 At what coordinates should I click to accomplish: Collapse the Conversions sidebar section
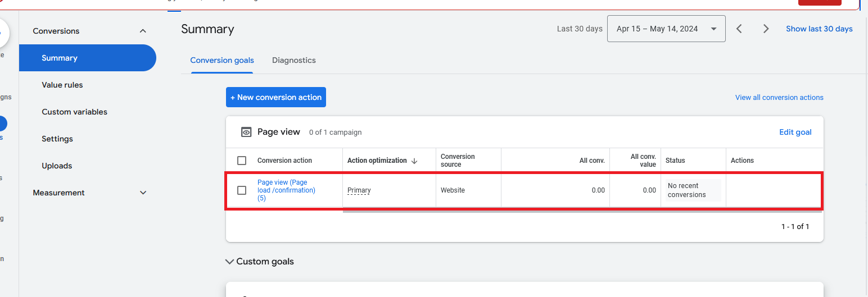(143, 31)
